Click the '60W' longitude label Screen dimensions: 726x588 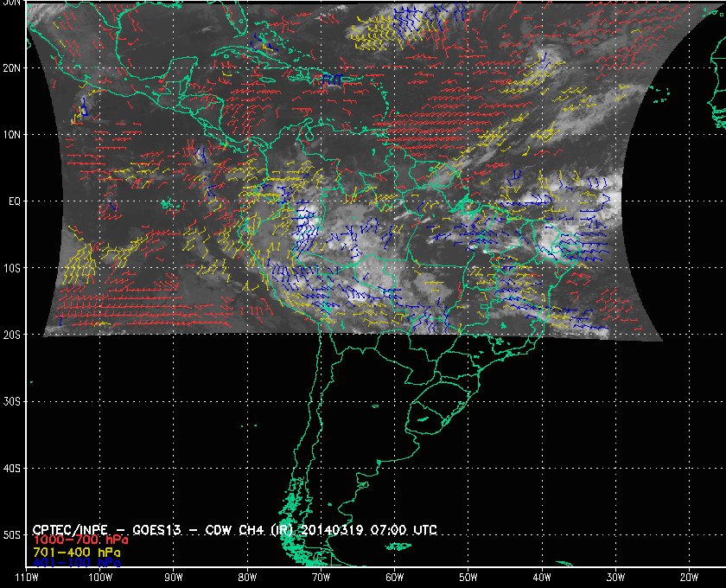394,578
